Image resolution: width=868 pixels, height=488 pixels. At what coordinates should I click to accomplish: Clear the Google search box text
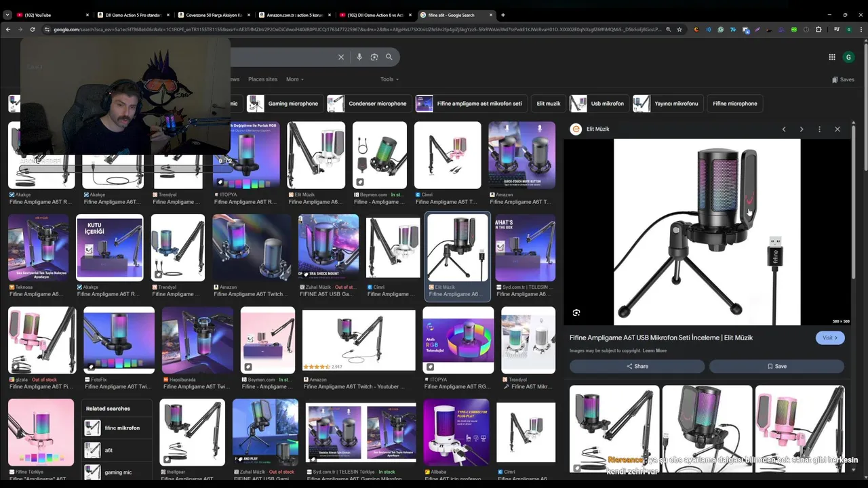click(x=341, y=57)
